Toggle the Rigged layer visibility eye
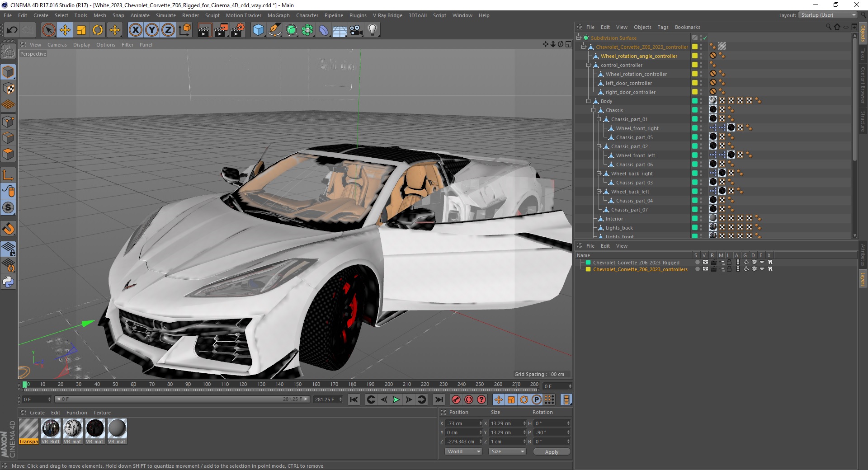The image size is (868, 470). click(x=705, y=263)
